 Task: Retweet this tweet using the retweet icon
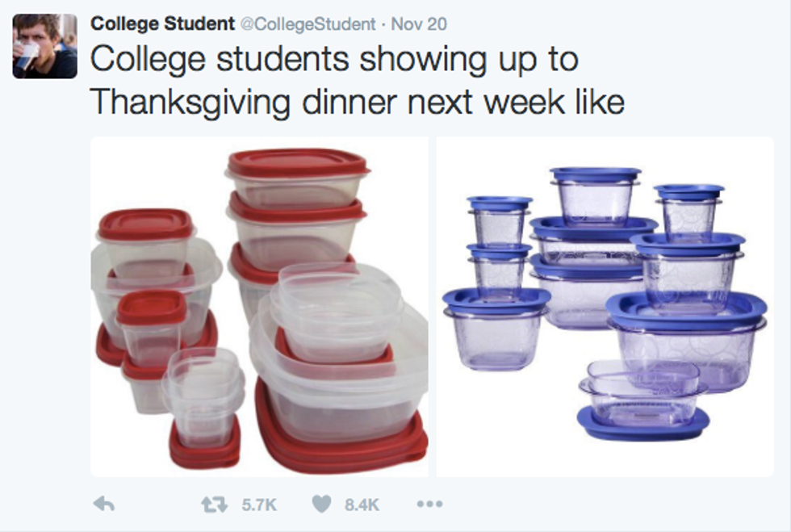213,505
